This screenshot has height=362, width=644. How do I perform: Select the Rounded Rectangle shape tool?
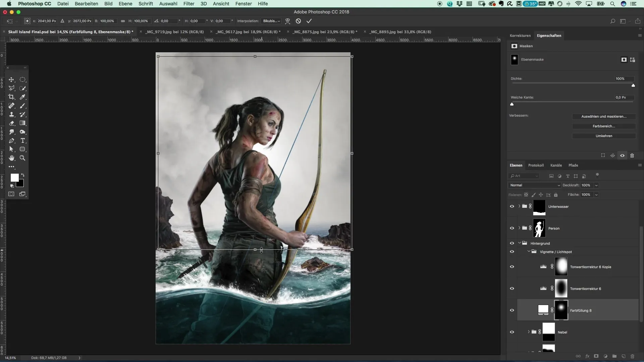click(22, 149)
